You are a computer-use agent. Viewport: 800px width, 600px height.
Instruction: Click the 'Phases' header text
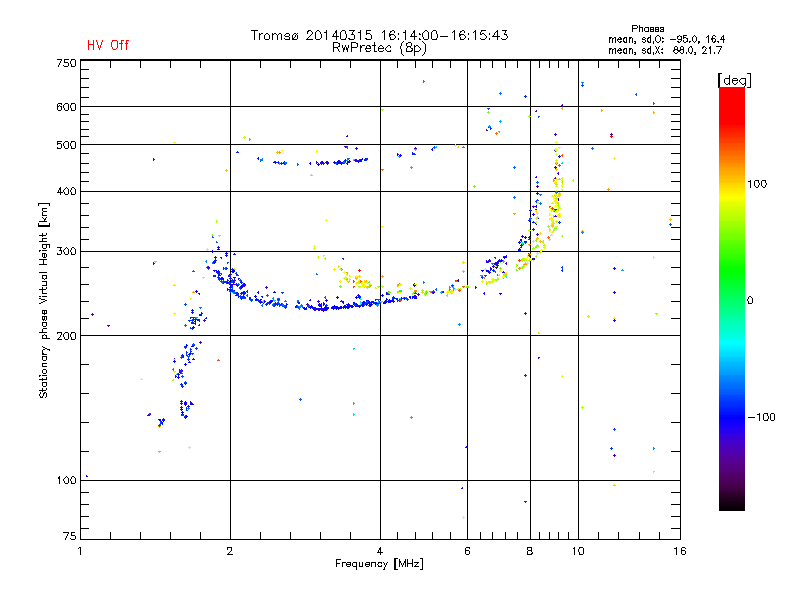647,29
